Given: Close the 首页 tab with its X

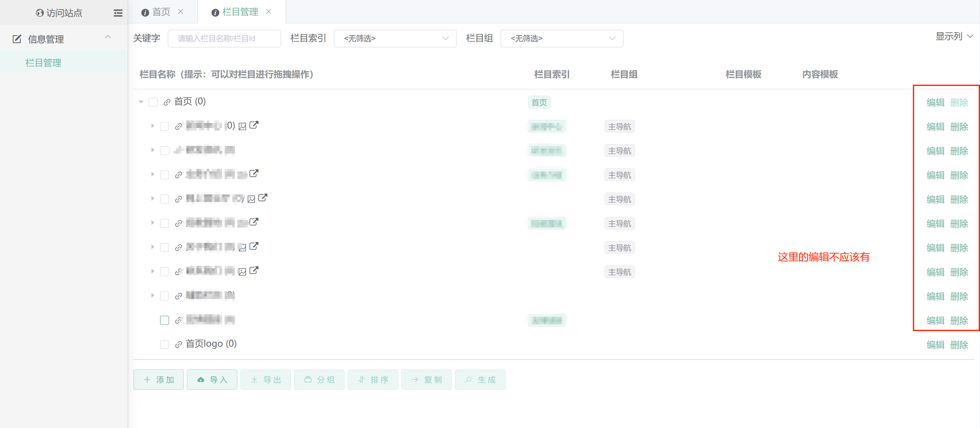Looking at the screenshot, I should point(181,11).
